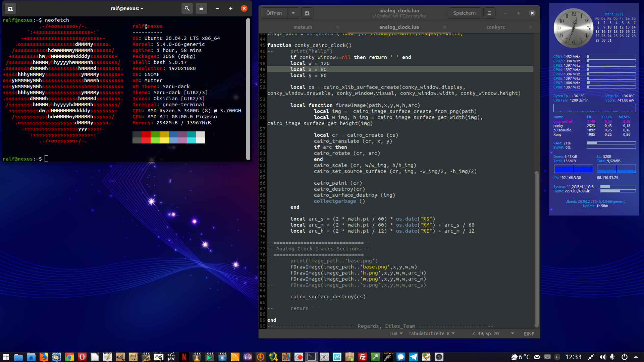Open FileZilla from the taskbar
The image size is (644, 362).
coord(363,357)
